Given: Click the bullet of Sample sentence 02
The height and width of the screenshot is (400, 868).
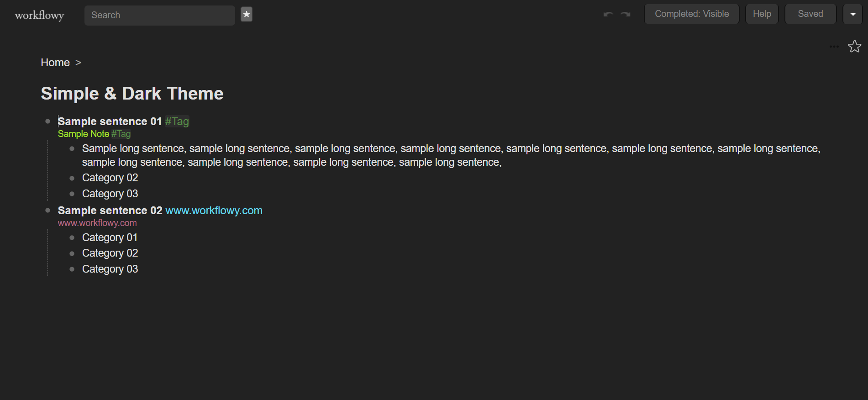Looking at the screenshot, I should [x=47, y=211].
